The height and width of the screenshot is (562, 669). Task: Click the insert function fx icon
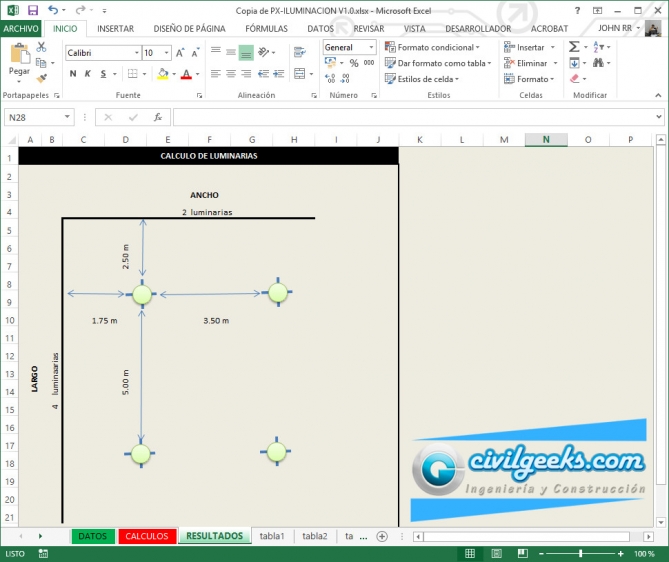(x=157, y=117)
